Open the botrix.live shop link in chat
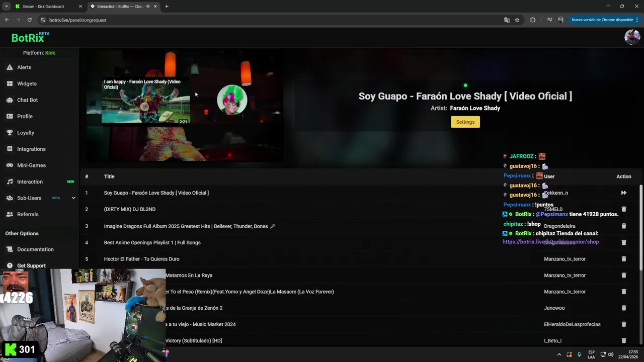 pyautogui.click(x=550, y=242)
